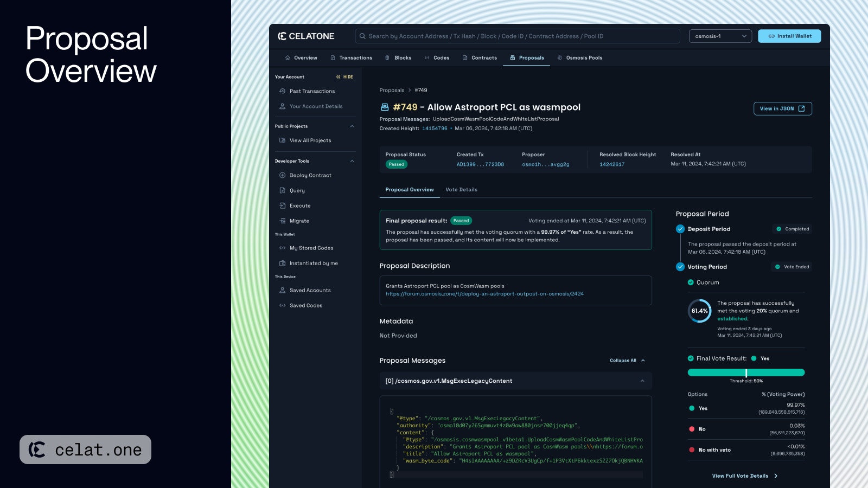Click the Overview home icon
The height and width of the screenshot is (488, 868).
(288, 57)
